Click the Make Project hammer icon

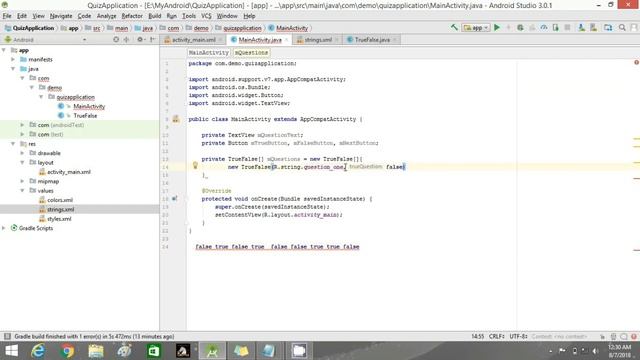tap(454, 27)
